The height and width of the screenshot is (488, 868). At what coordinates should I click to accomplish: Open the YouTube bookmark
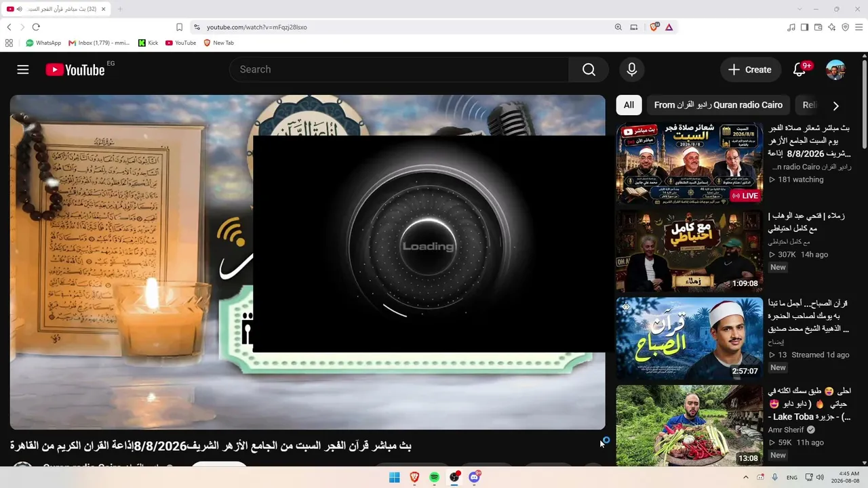pos(180,43)
